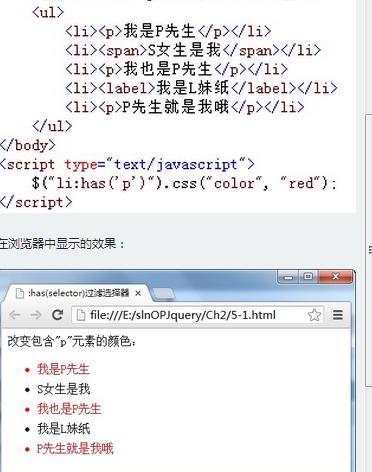The image size is (372, 472).
Task: Open a new tab next to :has(selector) tab
Action: pyautogui.click(x=163, y=294)
